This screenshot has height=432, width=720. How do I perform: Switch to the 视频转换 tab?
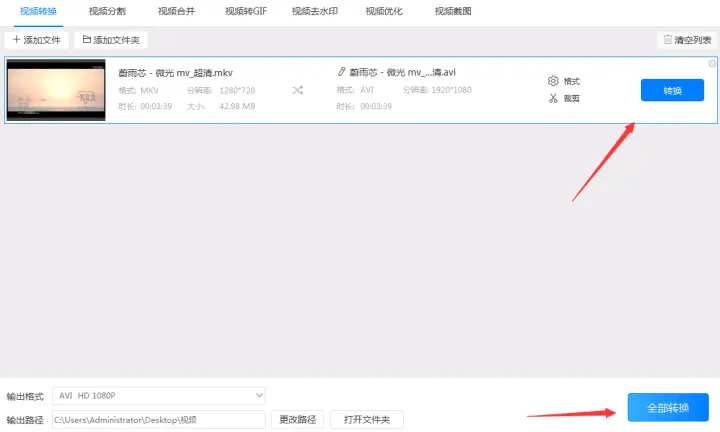pyautogui.click(x=38, y=11)
